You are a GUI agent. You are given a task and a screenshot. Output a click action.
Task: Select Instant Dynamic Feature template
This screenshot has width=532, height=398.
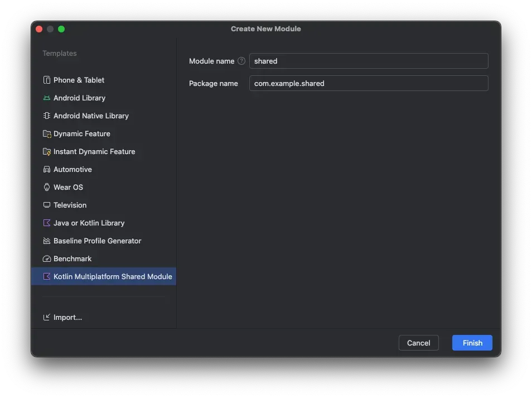[94, 151]
